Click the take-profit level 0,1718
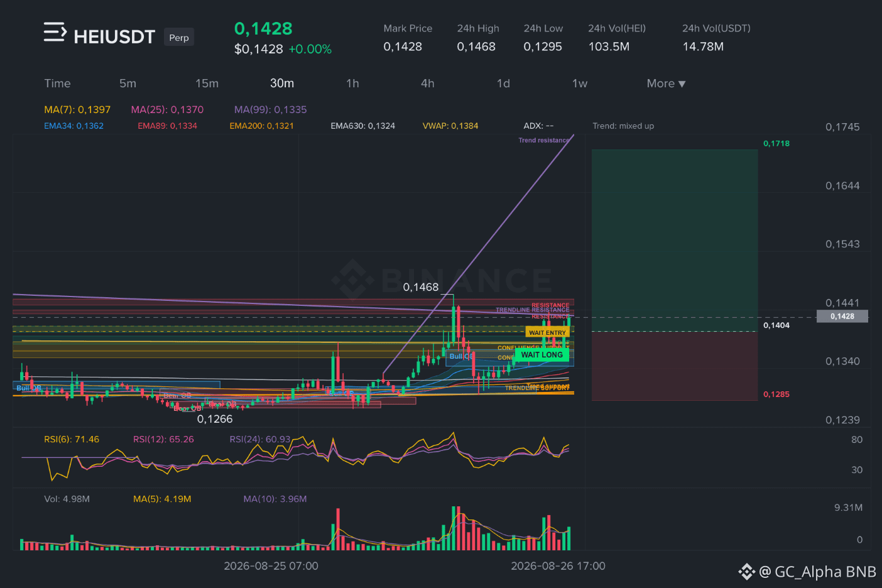Screen dimensions: 882x588 click(x=776, y=143)
